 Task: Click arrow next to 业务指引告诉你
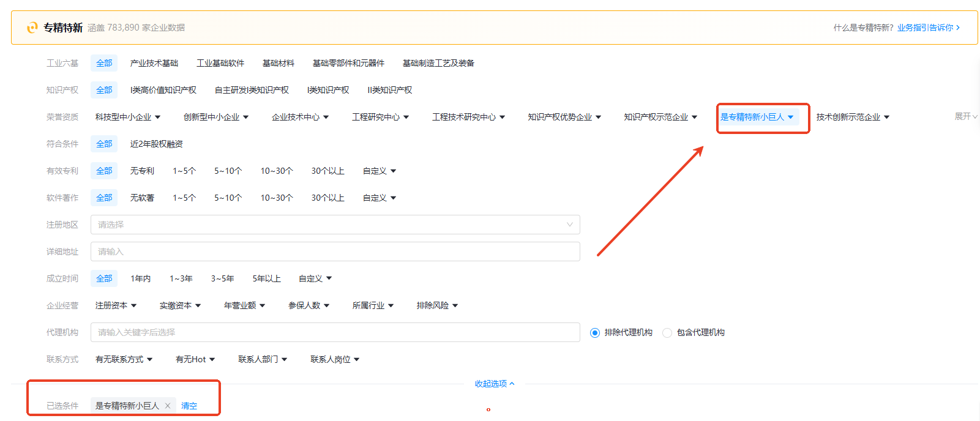click(x=958, y=28)
